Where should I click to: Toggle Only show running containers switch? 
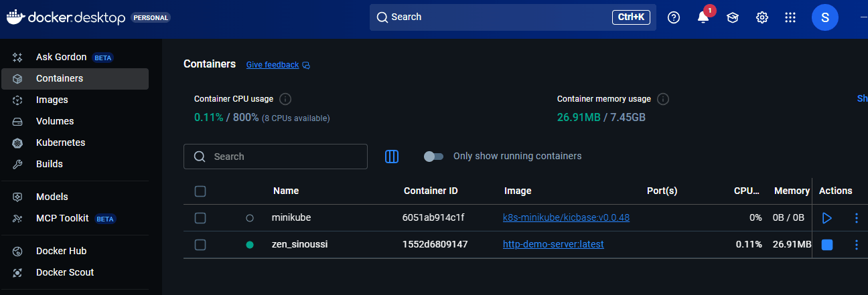433,157
